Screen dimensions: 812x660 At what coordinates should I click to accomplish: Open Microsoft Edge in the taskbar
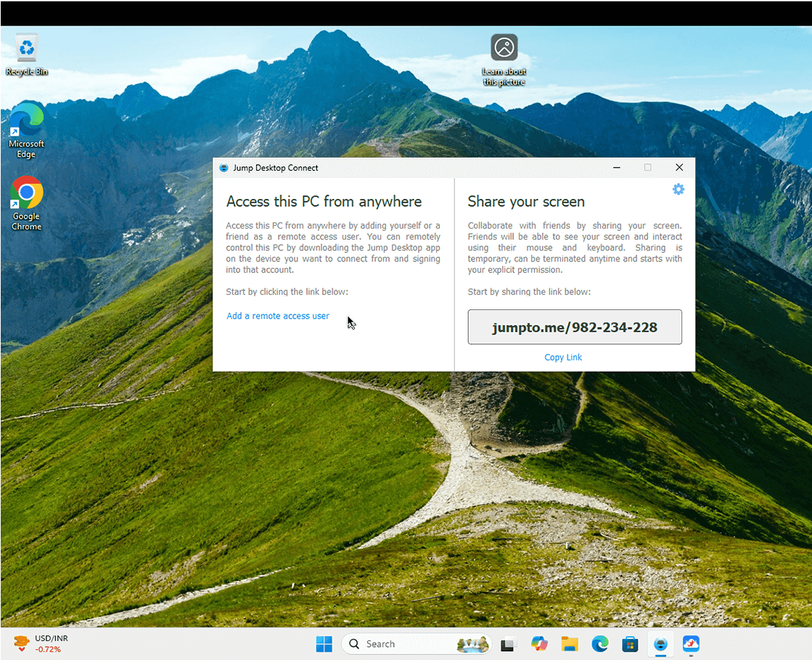(599, 644)
